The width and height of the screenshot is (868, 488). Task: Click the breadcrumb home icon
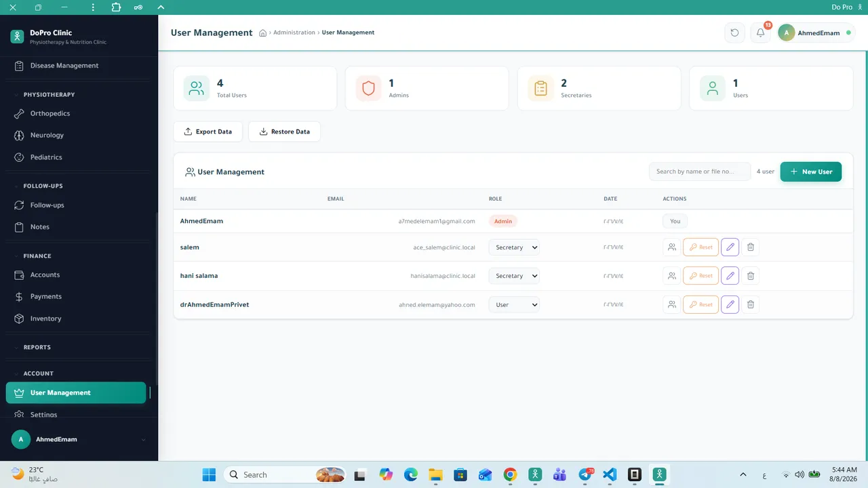click(x=263, y=33)
